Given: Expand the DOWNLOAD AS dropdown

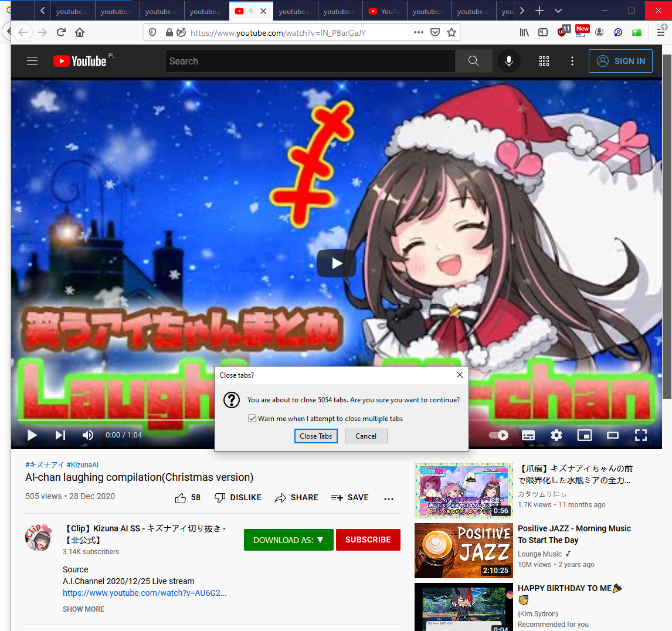Looking at the screenshot, I should pyautogui.click(x=289, y=540).
